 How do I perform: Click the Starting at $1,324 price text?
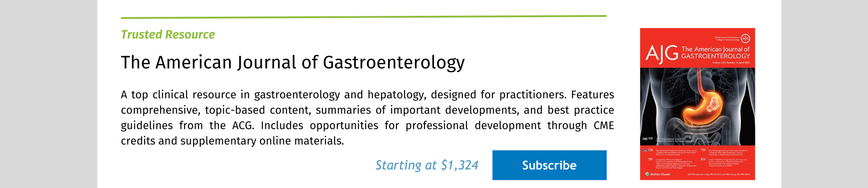point(427,165)
